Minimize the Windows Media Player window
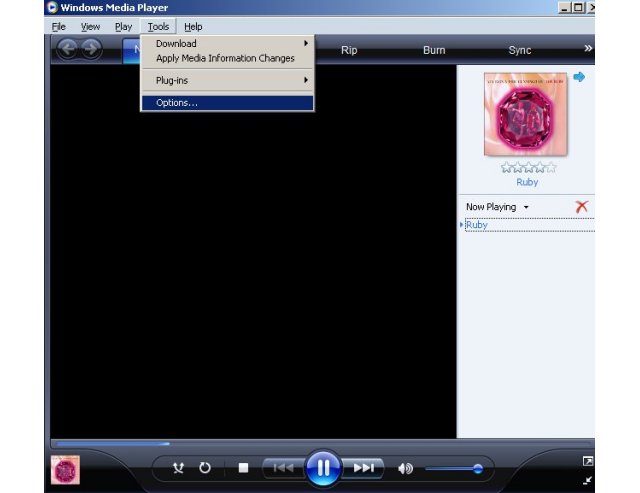640x493 pixels. click(x=564, y=8)
